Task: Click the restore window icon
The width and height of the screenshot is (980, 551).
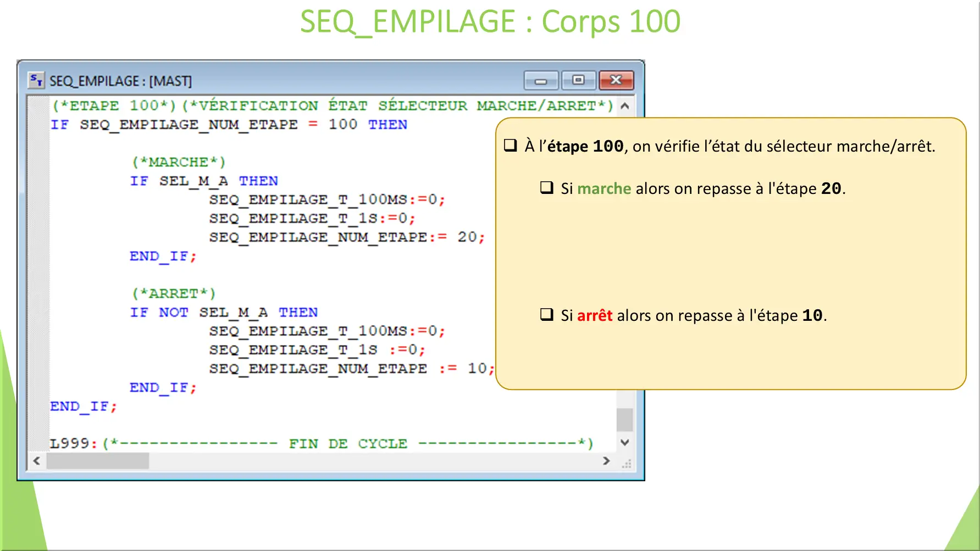Action: [x=578, y=80]
